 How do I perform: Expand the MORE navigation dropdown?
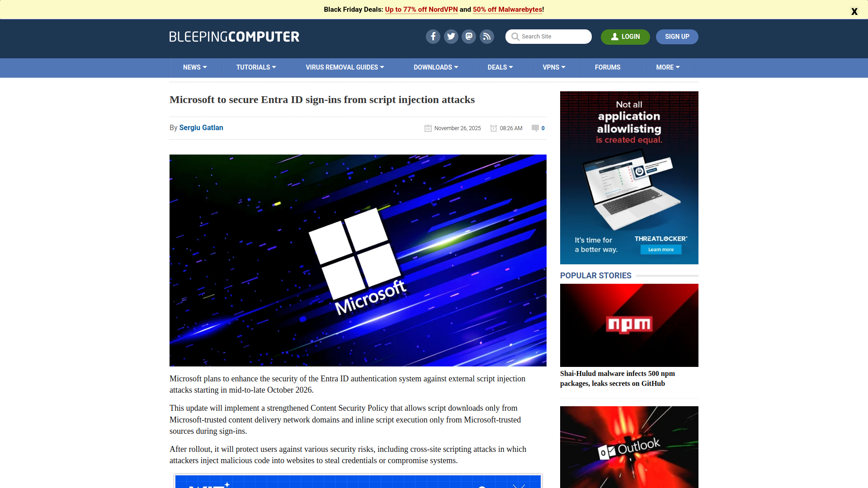667,67
